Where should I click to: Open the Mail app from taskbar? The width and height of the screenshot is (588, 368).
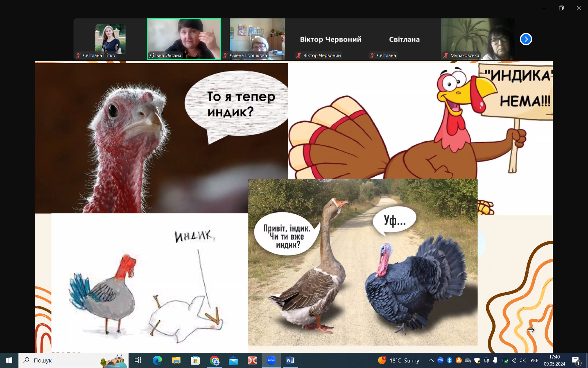233,360
